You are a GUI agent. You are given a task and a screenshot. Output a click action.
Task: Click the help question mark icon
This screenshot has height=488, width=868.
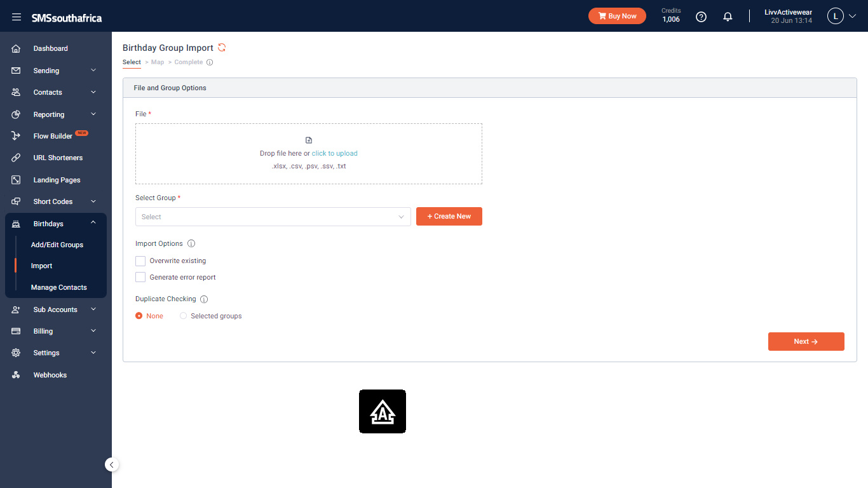click(x=702, y=17)
